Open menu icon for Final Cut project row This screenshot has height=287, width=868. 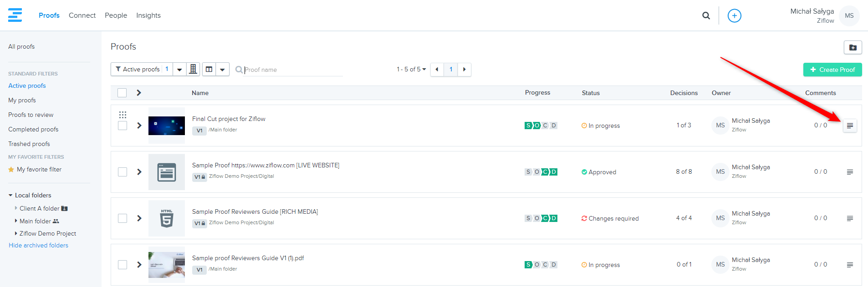849,126
